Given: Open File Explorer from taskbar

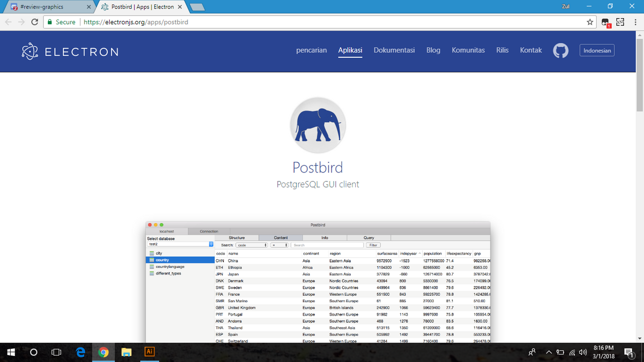Looking at the screenshot, I should click(x=126, y=352).
